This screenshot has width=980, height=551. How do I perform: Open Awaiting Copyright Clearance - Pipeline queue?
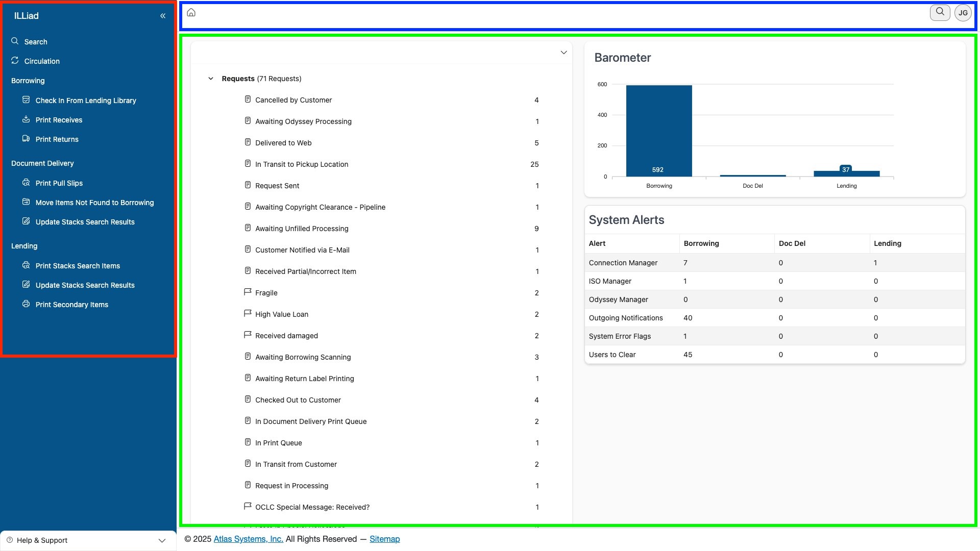[x=320, y=207]
